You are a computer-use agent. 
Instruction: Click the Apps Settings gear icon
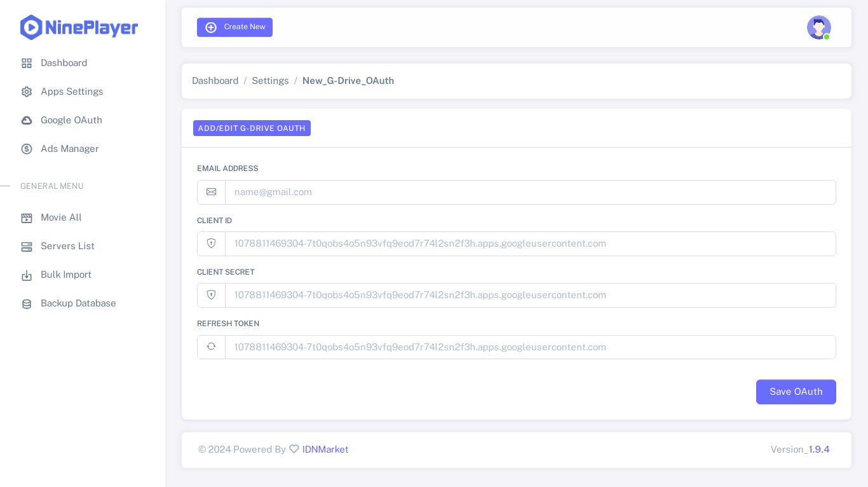27,92
